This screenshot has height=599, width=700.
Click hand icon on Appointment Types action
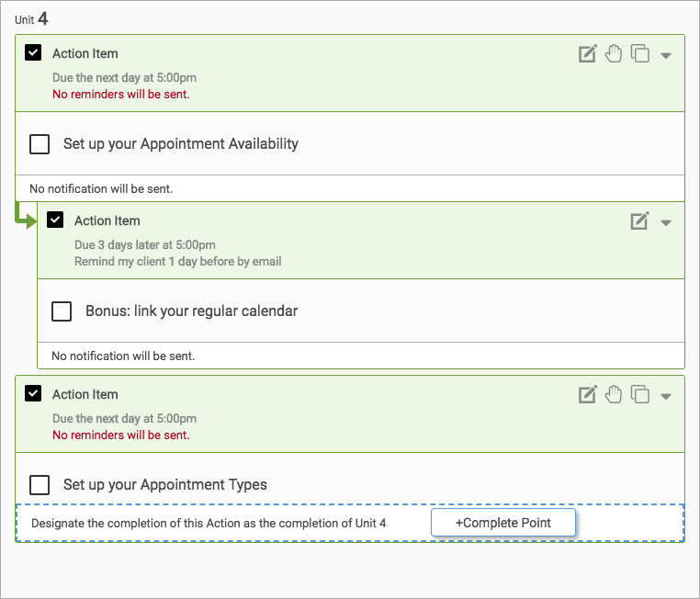coord(614,394)
